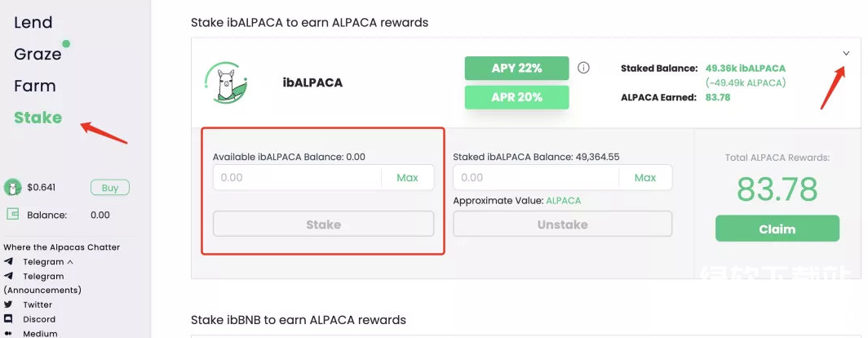
Task: Click the Twitter bird icon
Action: click(x=8, y=305)
